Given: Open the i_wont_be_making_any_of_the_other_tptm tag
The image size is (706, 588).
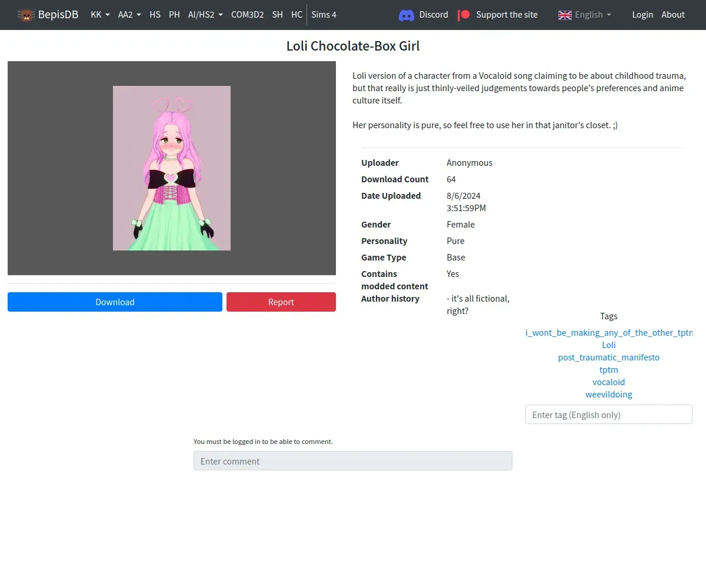Looking at the screenshot, I should [609, 333].
